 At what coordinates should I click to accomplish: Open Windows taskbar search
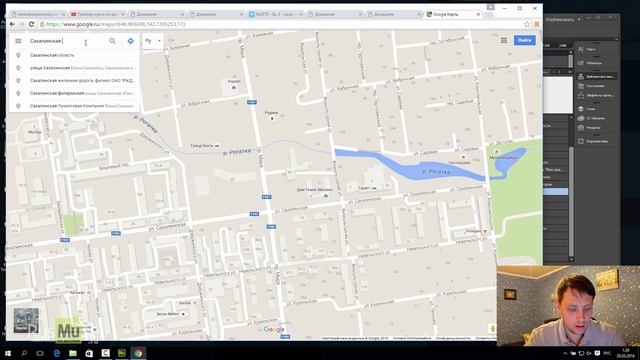pos(24,353)
